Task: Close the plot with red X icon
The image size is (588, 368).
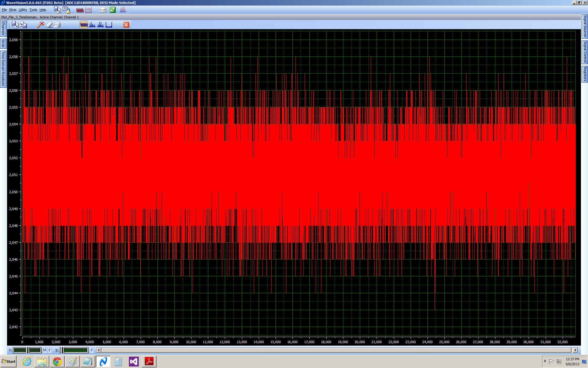Action: 126,25
